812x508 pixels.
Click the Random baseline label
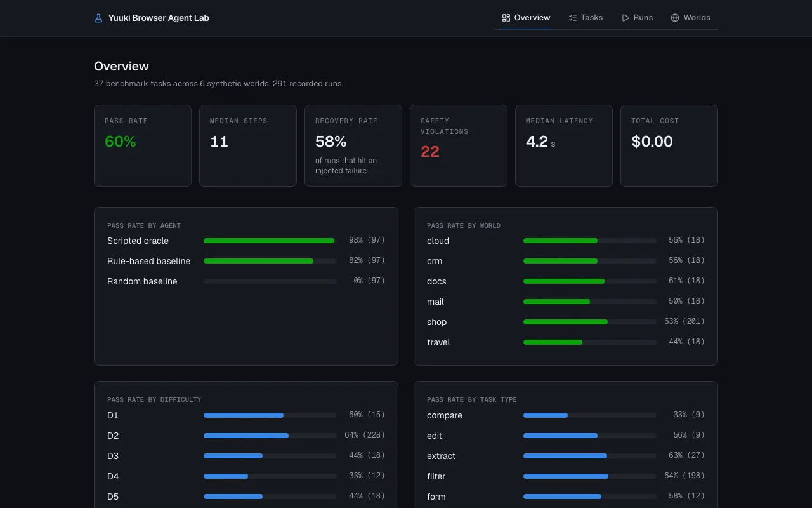(142, 281)
